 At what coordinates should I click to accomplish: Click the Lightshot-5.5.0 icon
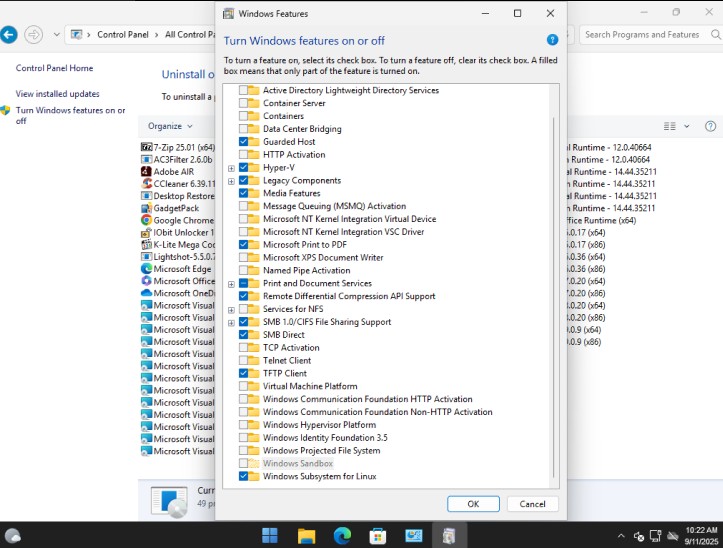[146, 256]
